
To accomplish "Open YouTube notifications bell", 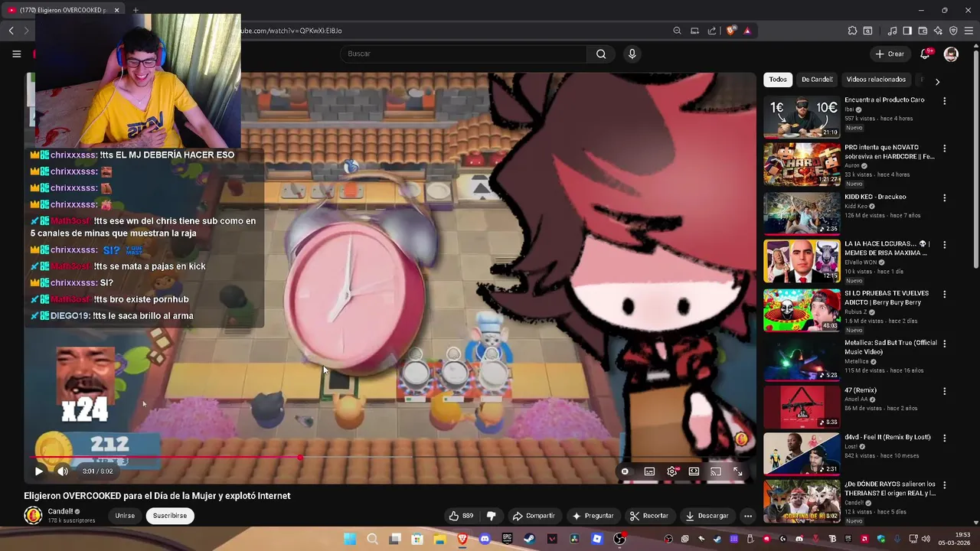I will point(925,54).
